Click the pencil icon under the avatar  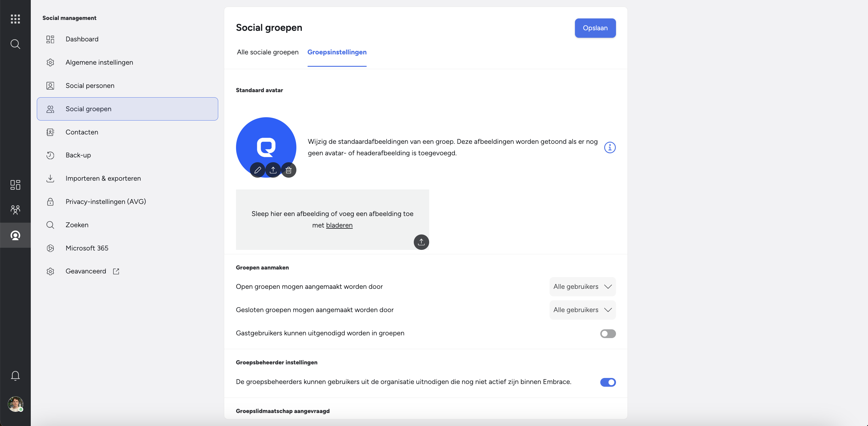[257, 170]
